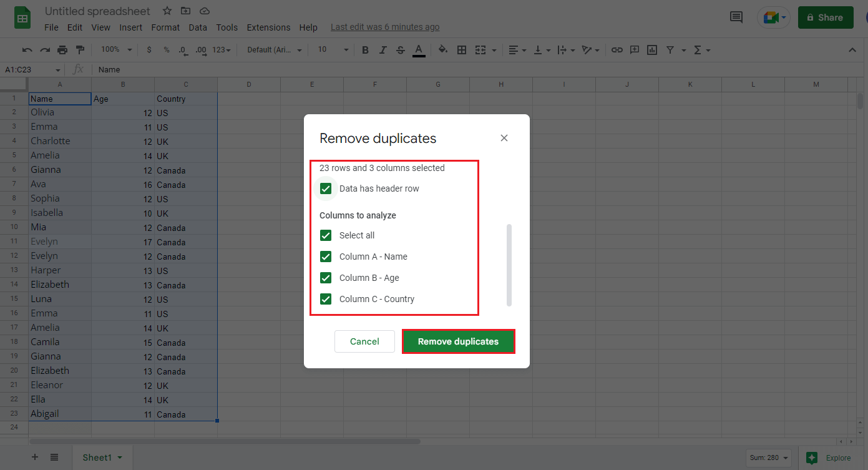Open the text color picker
The height and width of the screenshot is (470, 868).
pyautogui.click(x=419, y=49)
